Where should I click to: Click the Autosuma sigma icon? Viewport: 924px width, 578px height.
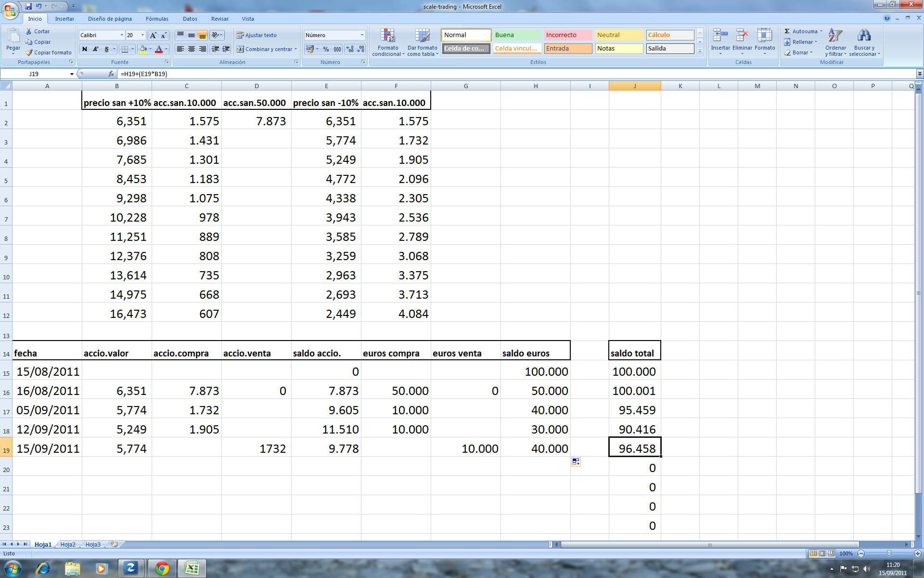(787, 31)
